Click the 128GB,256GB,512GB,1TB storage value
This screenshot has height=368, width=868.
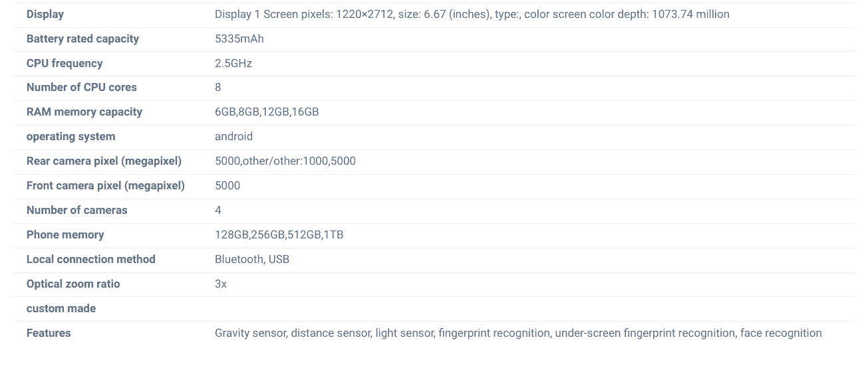point(279,234)
